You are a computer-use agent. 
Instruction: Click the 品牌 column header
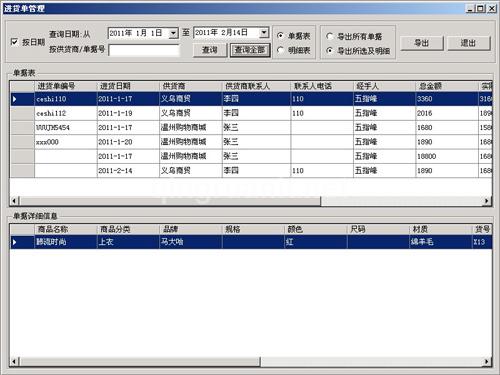tap(191, 229)
